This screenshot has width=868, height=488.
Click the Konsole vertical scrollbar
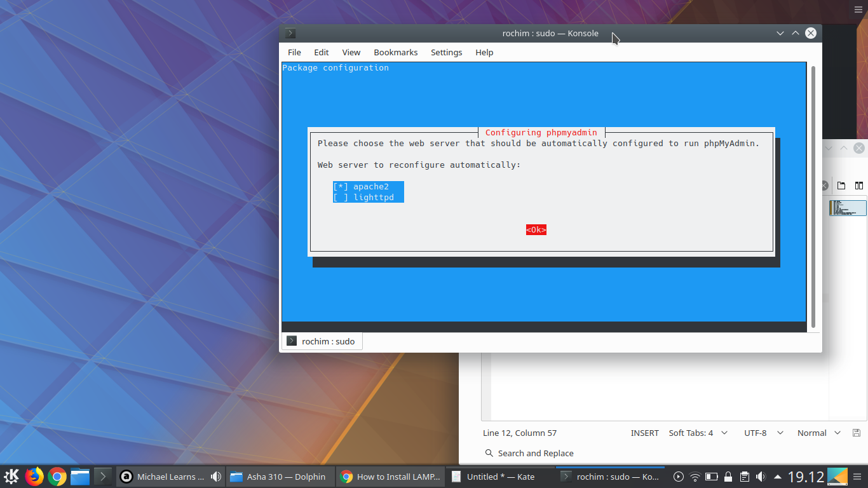[x=813, y=196]
